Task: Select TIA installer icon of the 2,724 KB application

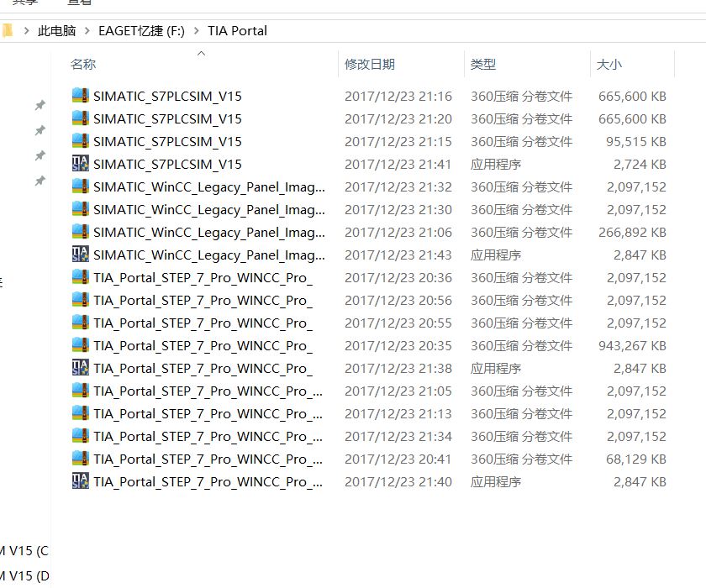Action: coord(80,163)
